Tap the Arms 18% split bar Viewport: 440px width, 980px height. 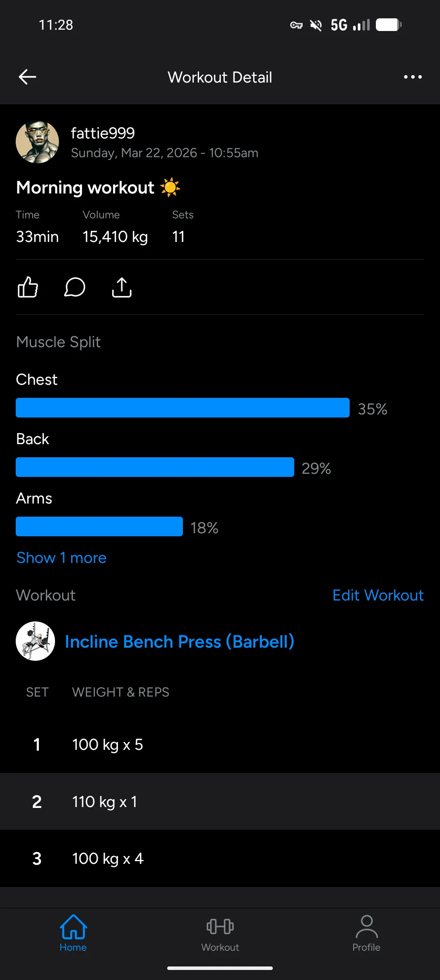(99, 526)
